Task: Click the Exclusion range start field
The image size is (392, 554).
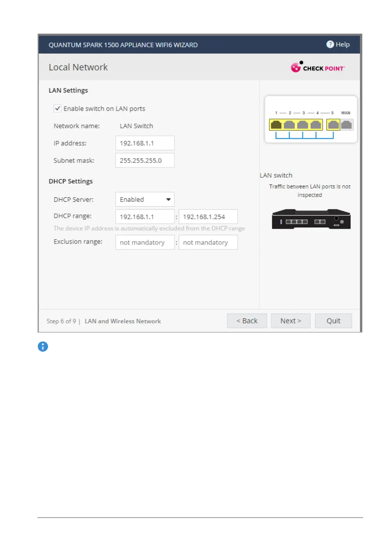Action: [145, 242]
